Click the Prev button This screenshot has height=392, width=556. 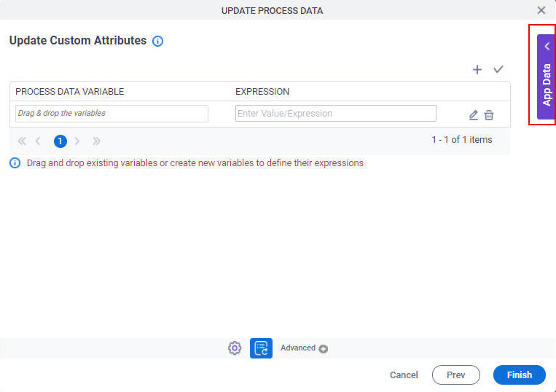[456, 375]
